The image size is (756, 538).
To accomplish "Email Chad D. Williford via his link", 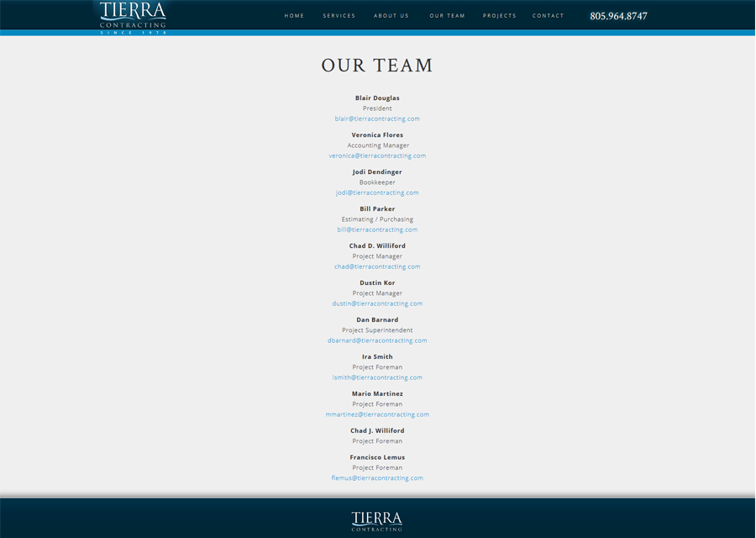I will tap(377, 266).
